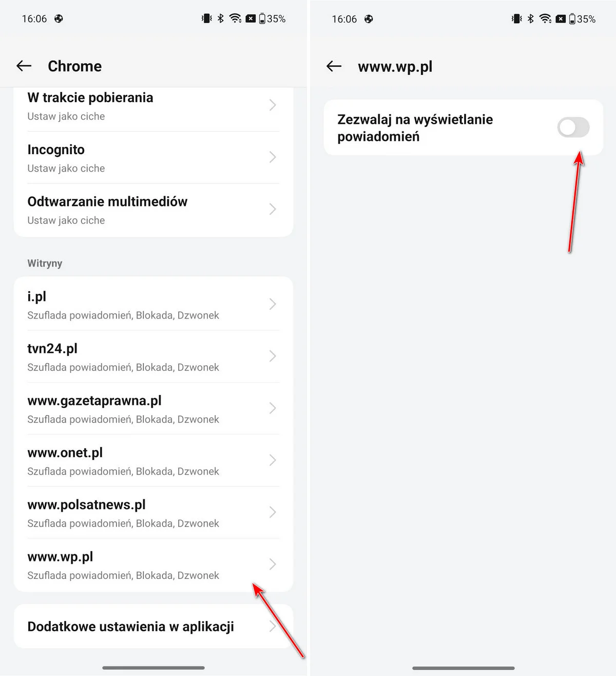Click the Wi-Fi icon in the left status bar
The image size is (616, 676).
235,18
